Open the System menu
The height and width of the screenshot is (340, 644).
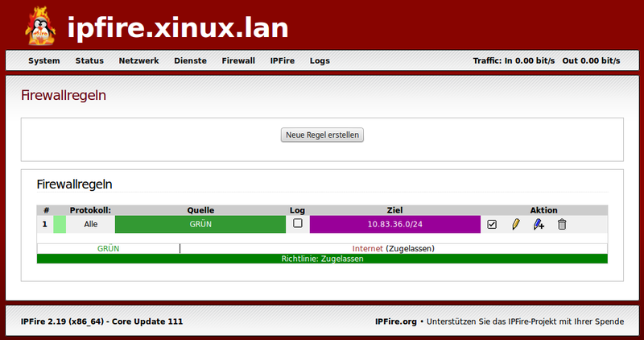44,60
